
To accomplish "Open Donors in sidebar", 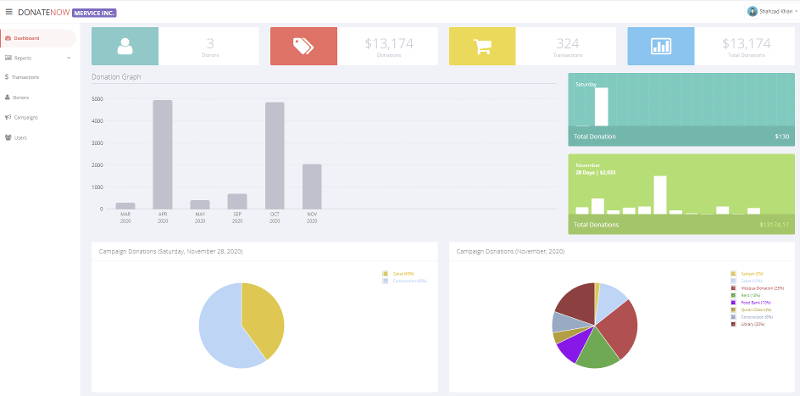I will [x=38, y=97].
